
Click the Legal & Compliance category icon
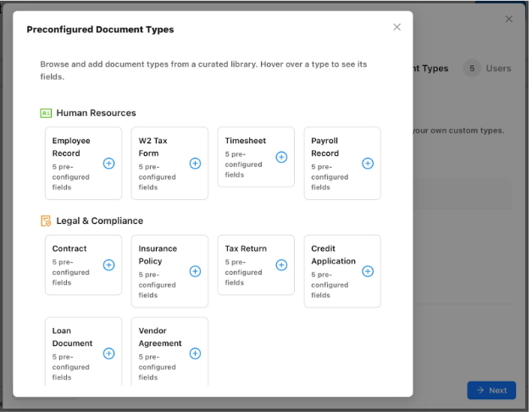click(46, 221)
